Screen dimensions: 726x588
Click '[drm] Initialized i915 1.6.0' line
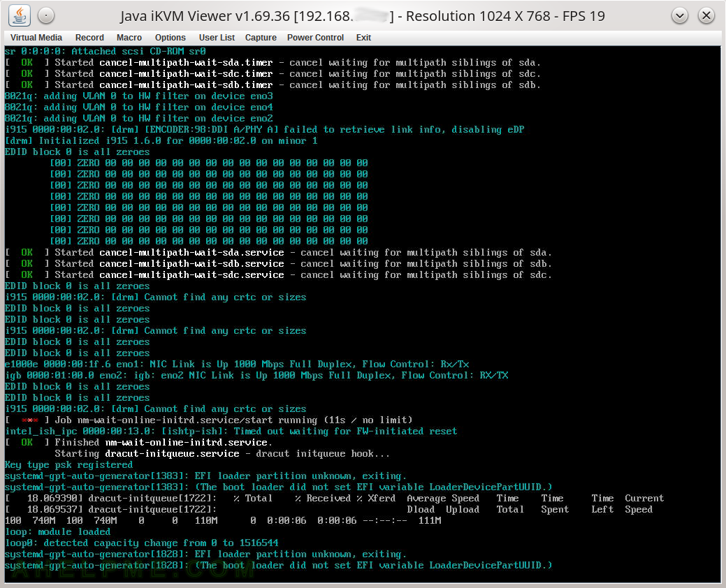point(161,140)
